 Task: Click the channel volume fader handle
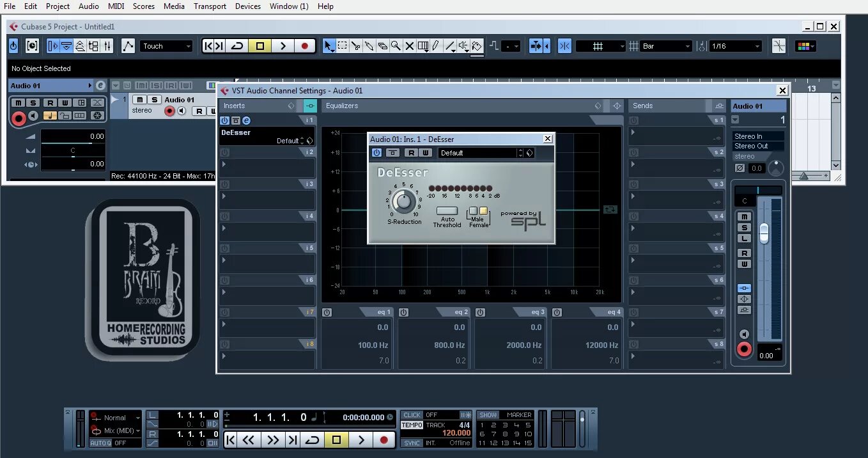tap(764, 233)
